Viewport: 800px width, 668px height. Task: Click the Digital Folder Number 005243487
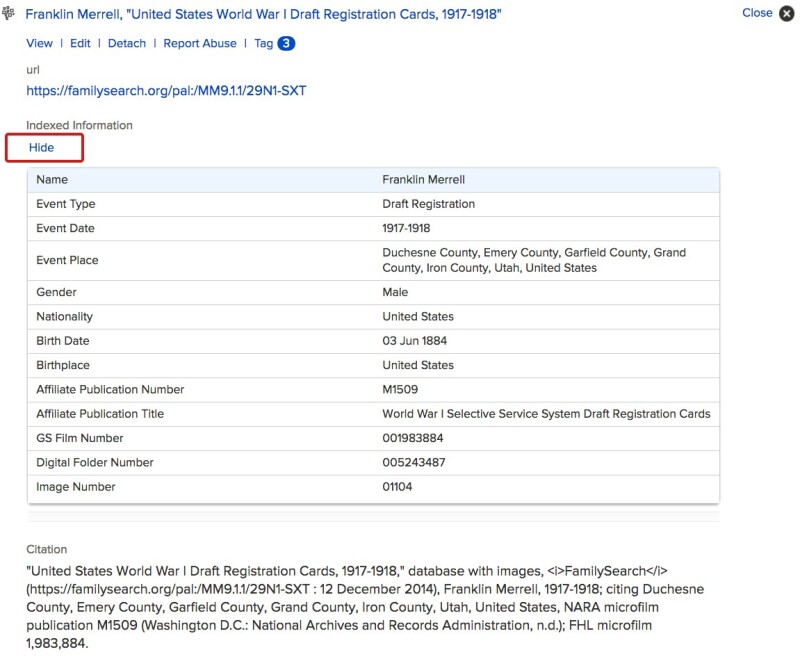[414, 462]
